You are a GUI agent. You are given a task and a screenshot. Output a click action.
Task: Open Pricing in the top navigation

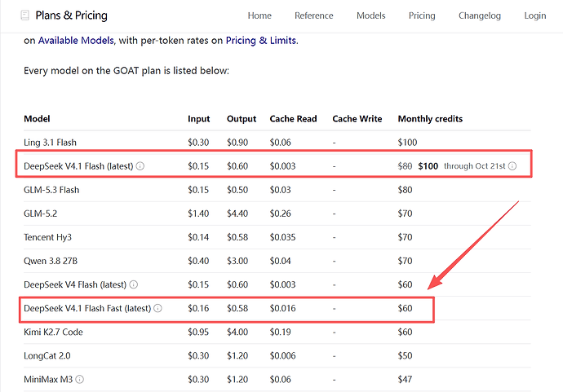422,15
